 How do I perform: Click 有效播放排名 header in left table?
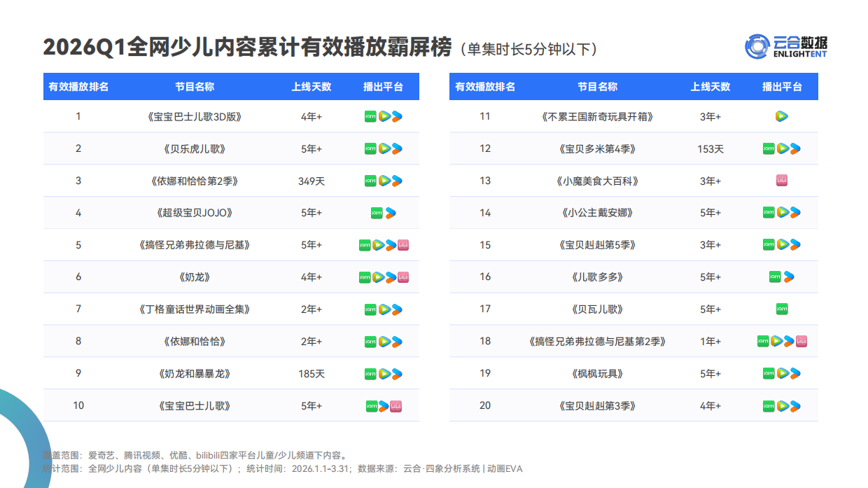pos(78,87)
